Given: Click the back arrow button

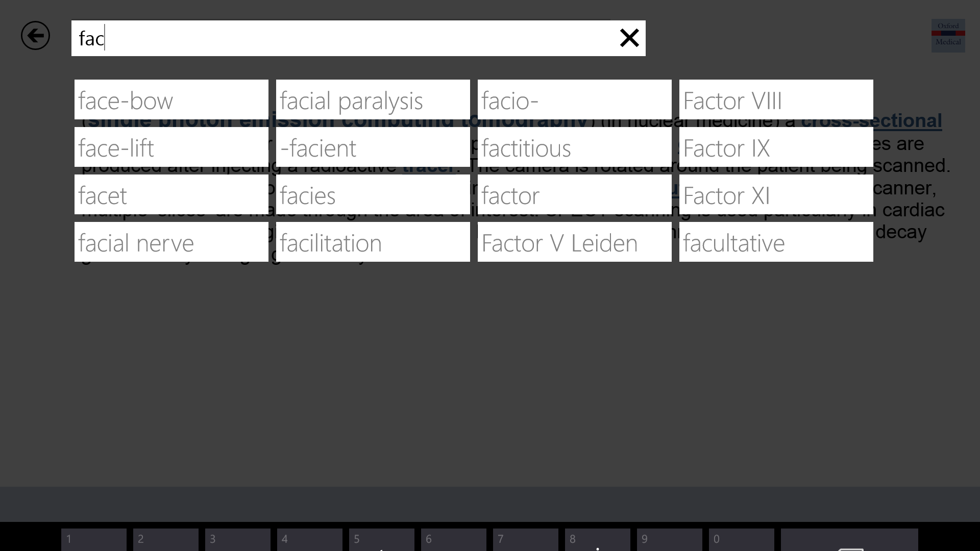Looking at the screenshot, I should 35,36.
